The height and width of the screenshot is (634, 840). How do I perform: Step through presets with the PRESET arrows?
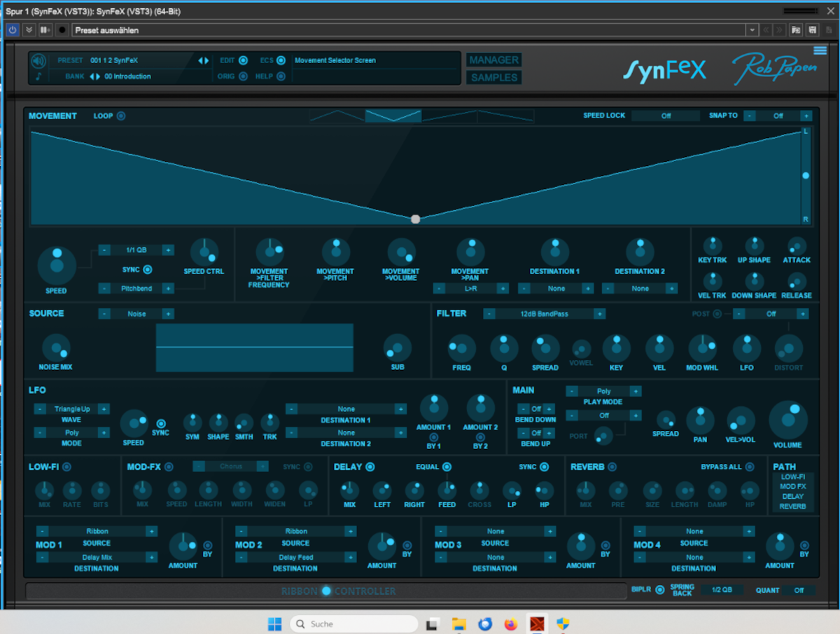[x=203, y=60]
